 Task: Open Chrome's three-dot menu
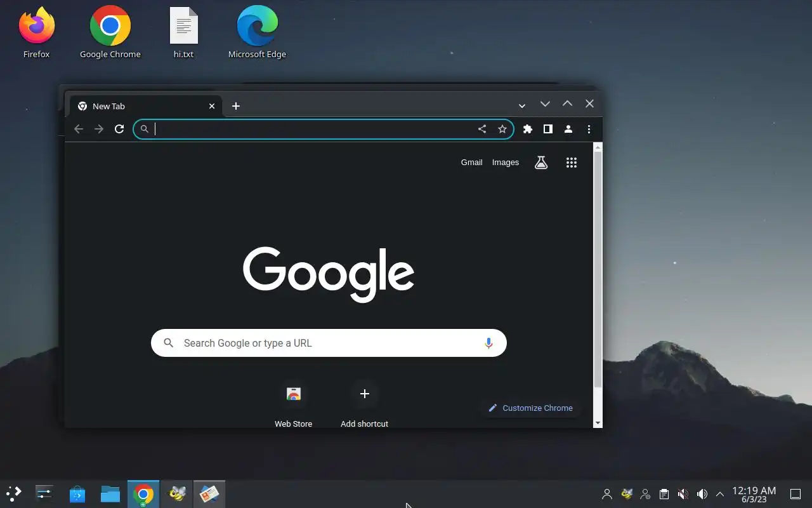click(589, 129)
